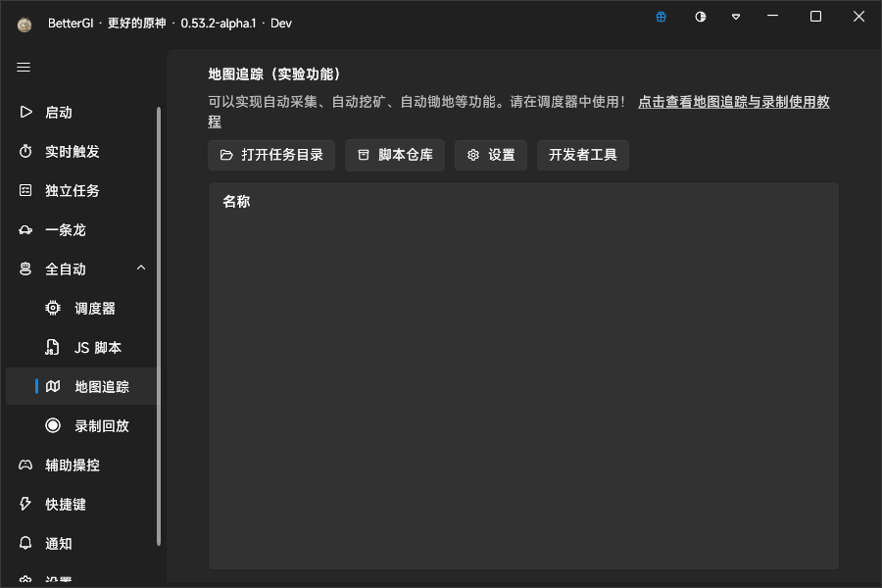Click the JS file icon
882x588 pixels.
pos(52,347)
